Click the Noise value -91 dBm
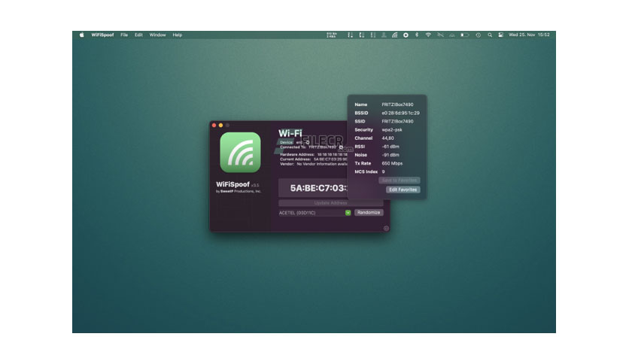The image size is (629, 364). [390, 155]
